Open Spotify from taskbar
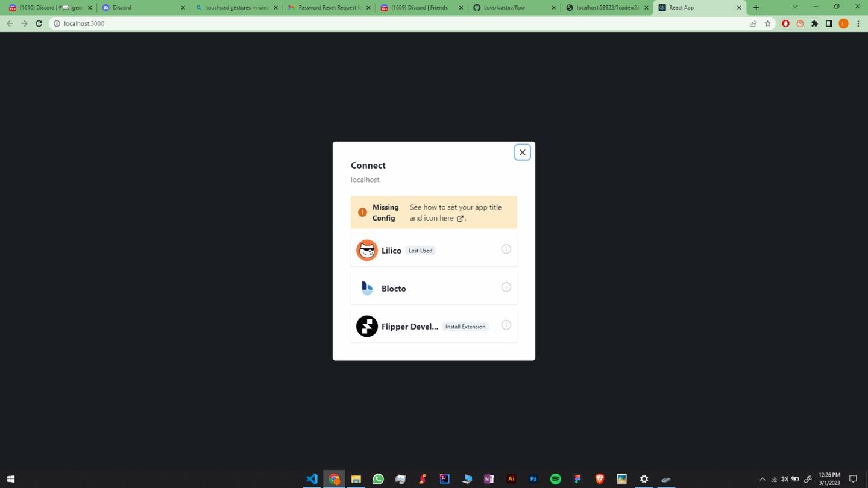The image size is (868, 488). [x=555, y=479]
